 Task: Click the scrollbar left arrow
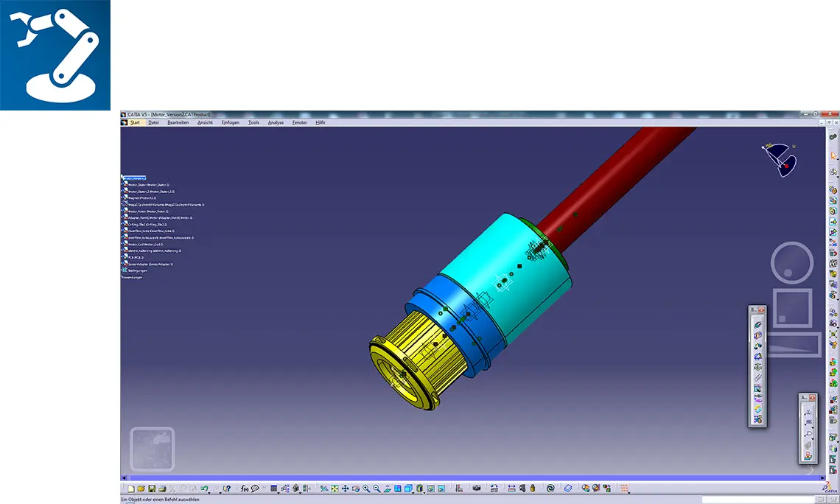coord(123,477)
